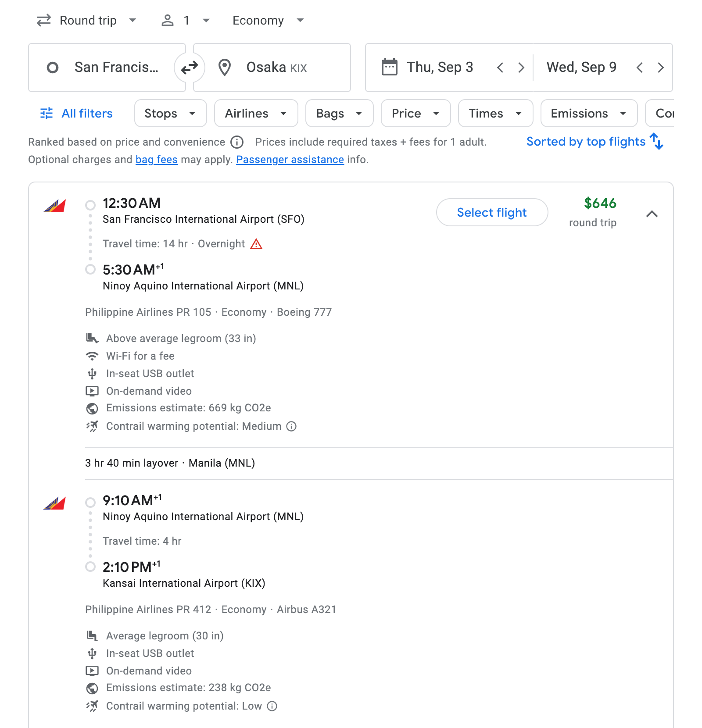Image resolution: width=702 pixels, height=728 pixels.
Task: Open Passenger assistance info
Action: click(289, 160)
